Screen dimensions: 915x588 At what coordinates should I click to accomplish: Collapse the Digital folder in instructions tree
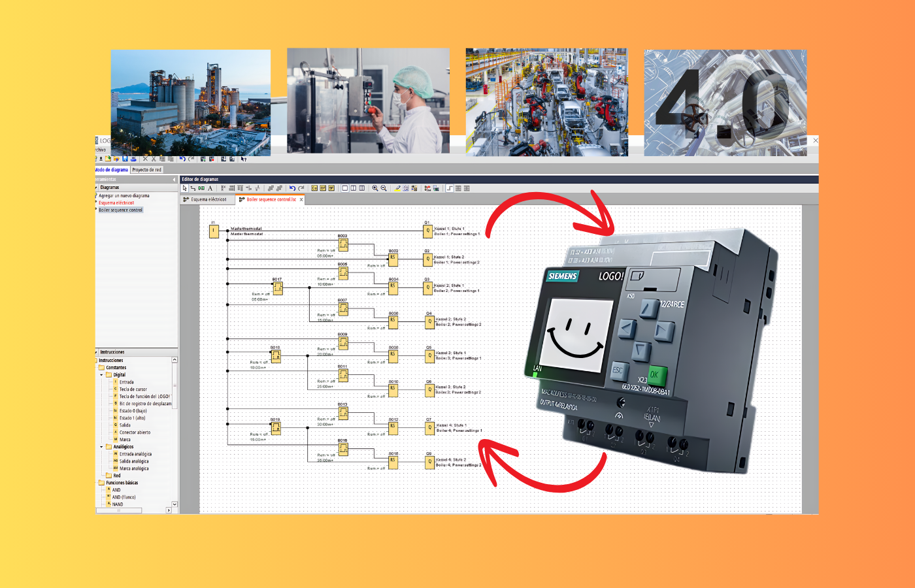(101, 375)
